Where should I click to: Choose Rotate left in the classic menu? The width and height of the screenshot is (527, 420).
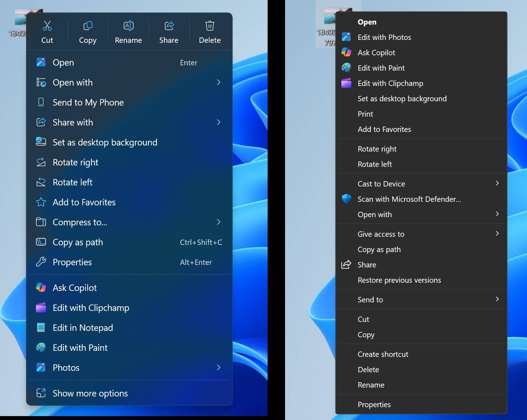(422, 164)
